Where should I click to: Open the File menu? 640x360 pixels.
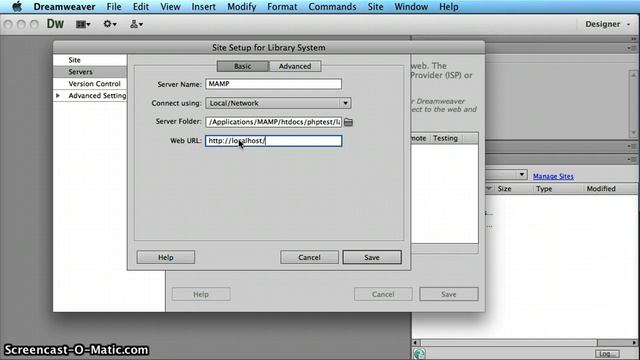(x=114, y=7)
